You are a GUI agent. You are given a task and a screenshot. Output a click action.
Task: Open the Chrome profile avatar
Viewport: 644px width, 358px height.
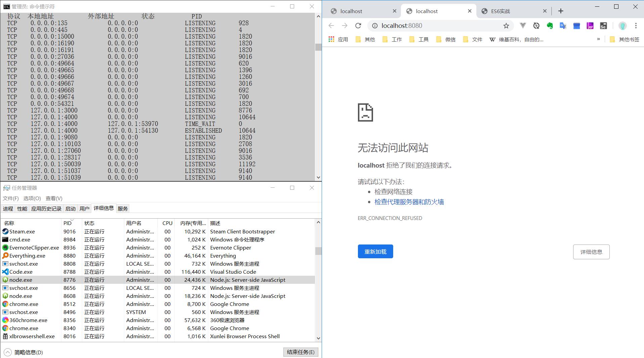[x=623, y=26]
